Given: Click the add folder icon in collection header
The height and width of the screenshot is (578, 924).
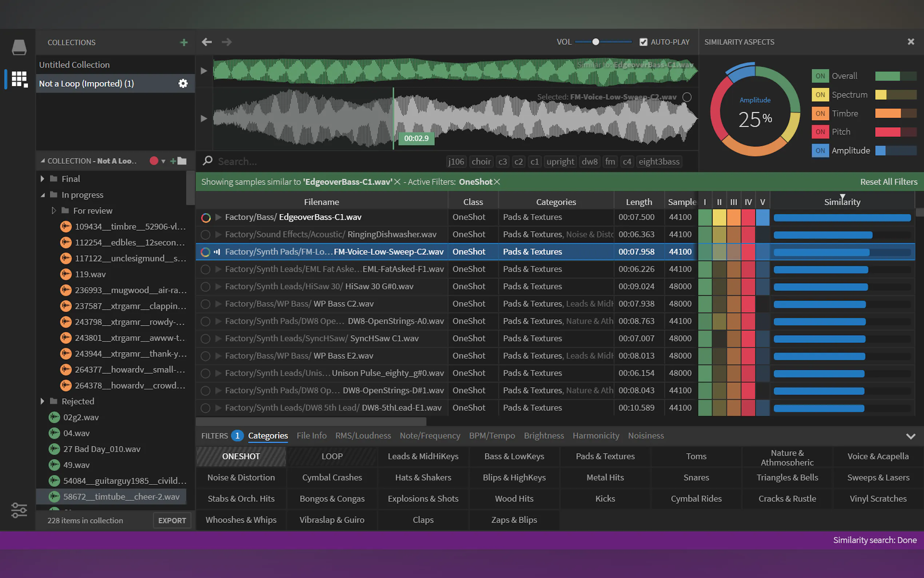Looking at the screenshot, I should [179, 161].
